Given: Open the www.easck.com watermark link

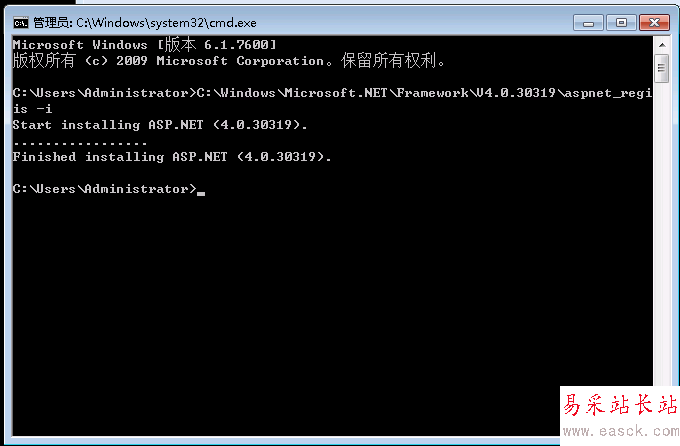Looking at the screenshot, I should 620,433.
